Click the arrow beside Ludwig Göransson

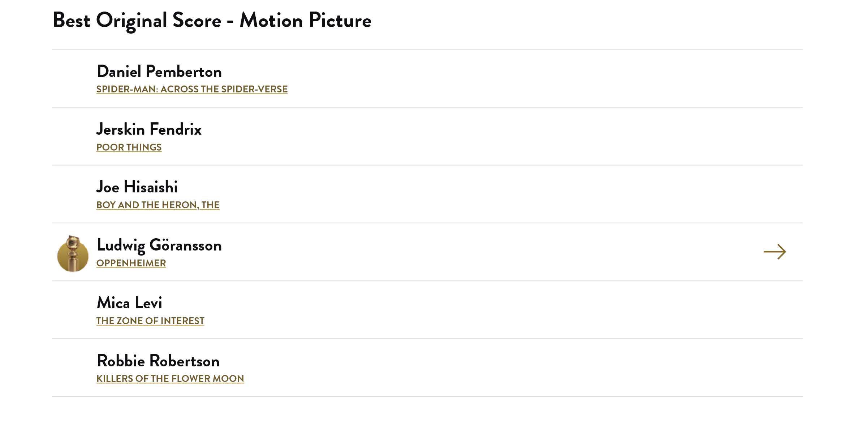pyautogui.click(x=774, y=252)
